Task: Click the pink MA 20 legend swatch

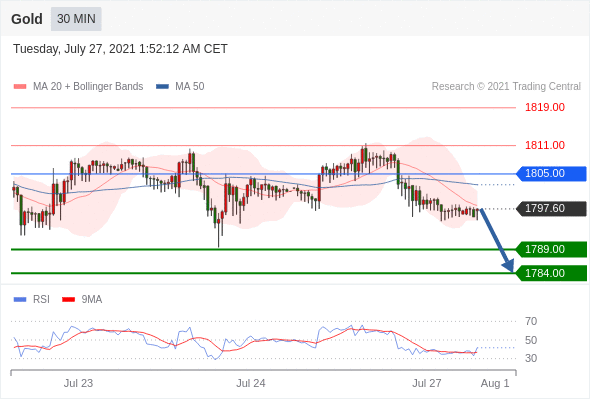Action: point(20,87)
